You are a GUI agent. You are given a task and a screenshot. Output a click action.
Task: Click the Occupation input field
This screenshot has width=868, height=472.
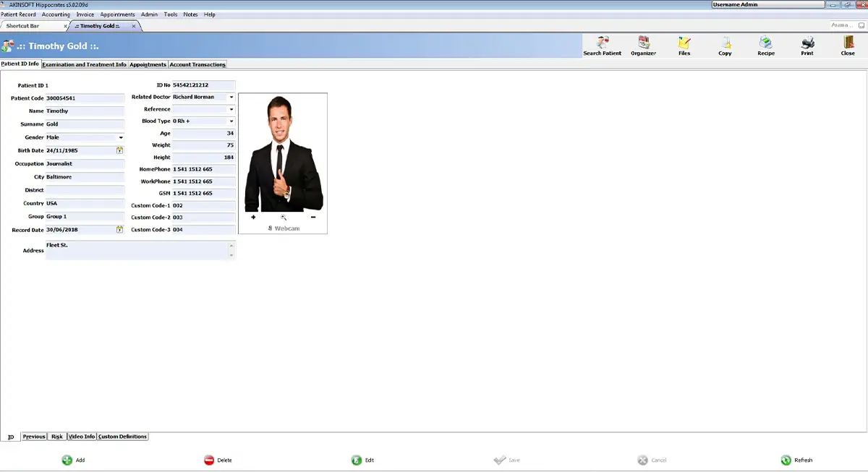click(85, 164)
